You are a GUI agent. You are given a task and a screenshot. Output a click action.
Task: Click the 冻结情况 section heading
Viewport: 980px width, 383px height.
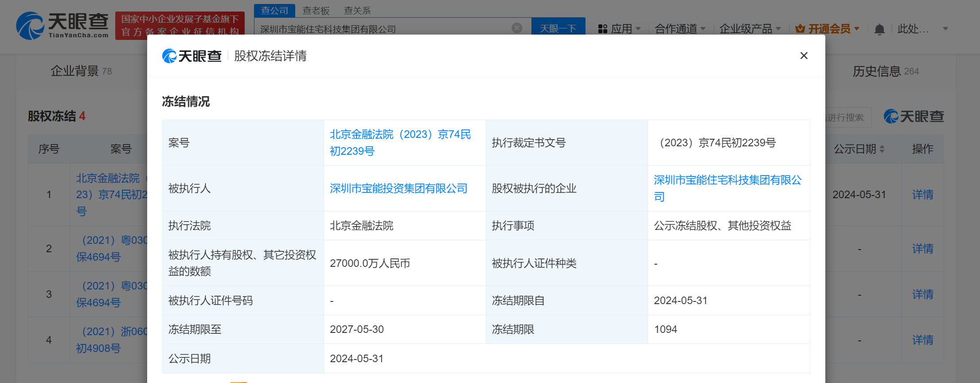pos(186,102)
